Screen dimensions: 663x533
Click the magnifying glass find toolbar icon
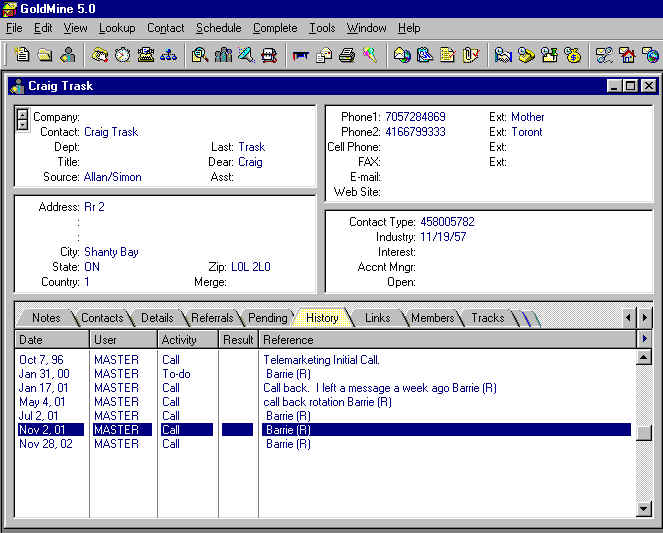tap(200, 55)
